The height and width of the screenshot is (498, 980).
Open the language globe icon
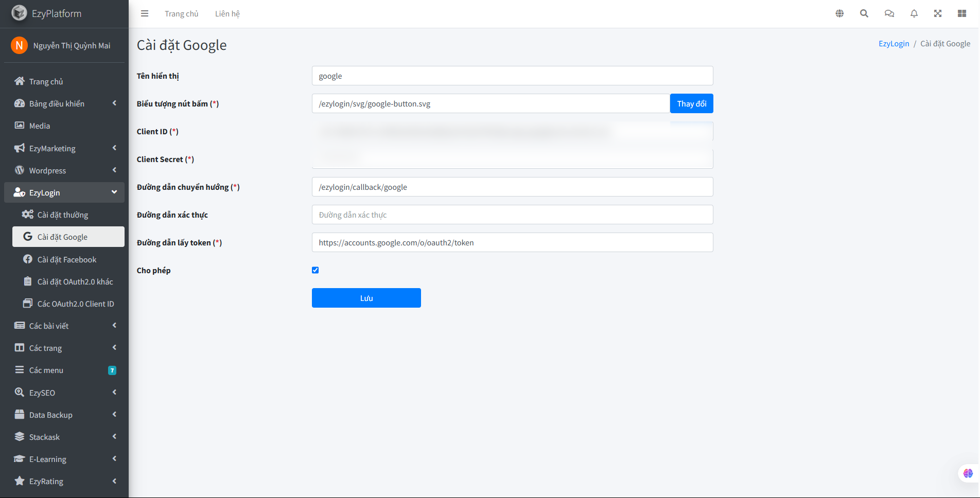839,13
